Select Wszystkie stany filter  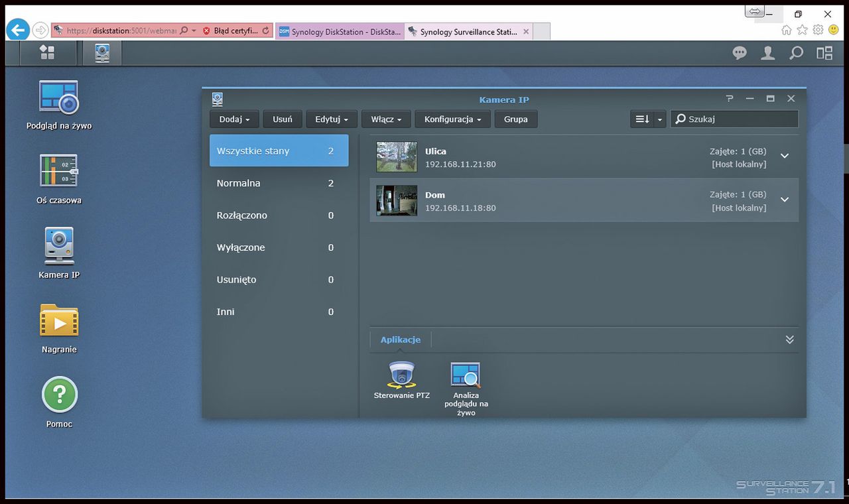279,151
